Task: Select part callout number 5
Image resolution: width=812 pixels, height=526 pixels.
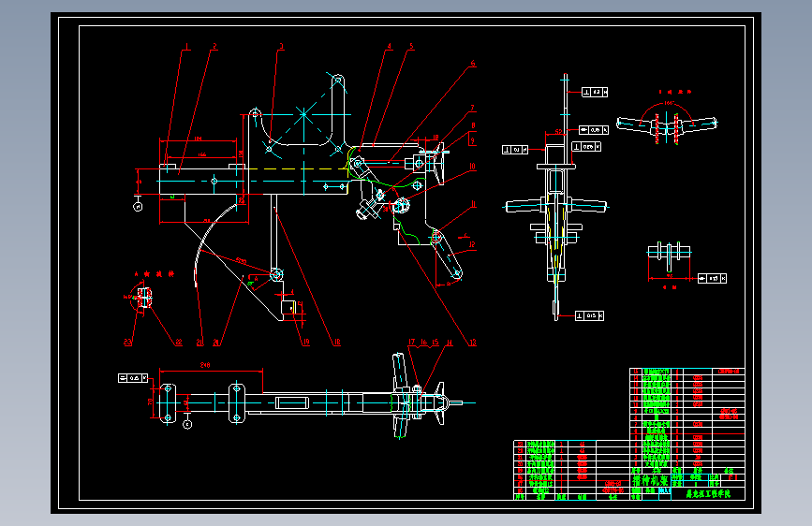Action: click(412, 47)
